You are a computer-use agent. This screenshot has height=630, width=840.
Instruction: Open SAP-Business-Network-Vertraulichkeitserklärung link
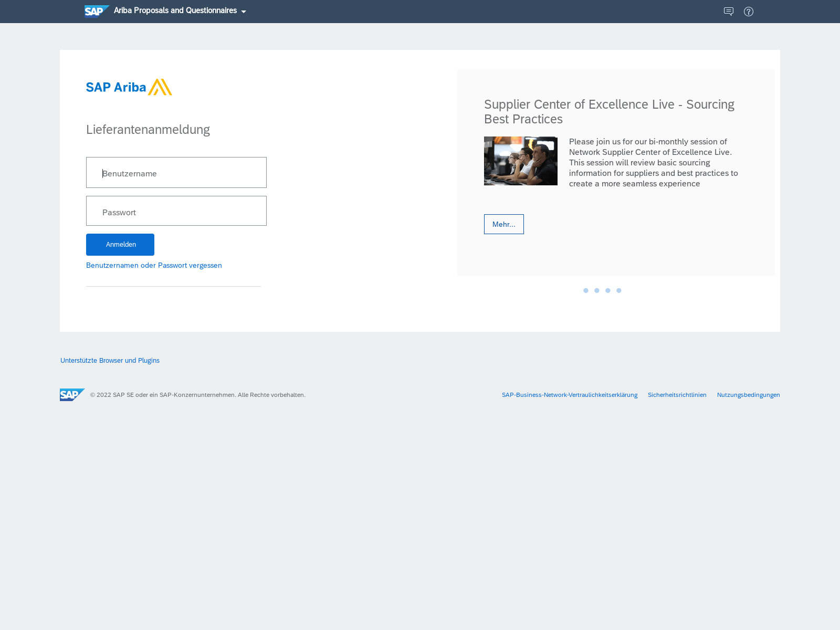[x=570, y=395]
